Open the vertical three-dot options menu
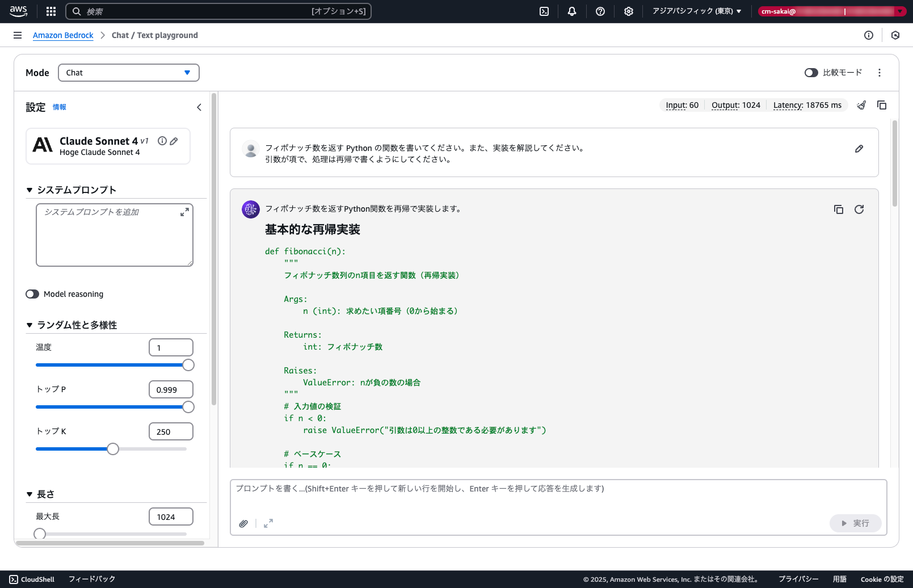913x588 pixels. (x=880, y=73)
